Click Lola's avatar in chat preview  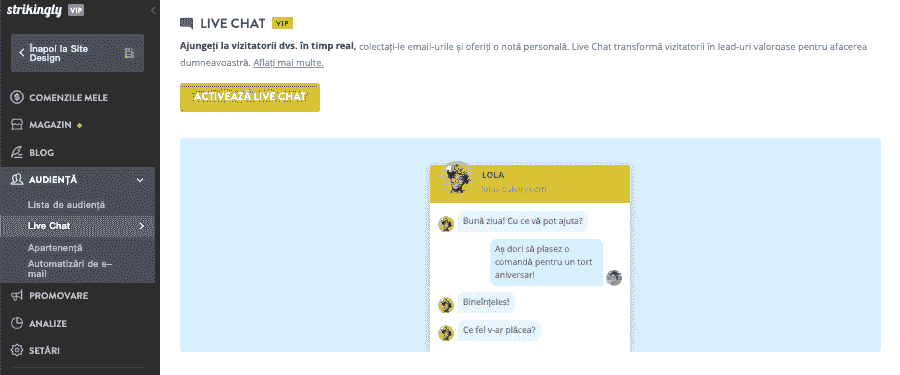coord(456,177)
